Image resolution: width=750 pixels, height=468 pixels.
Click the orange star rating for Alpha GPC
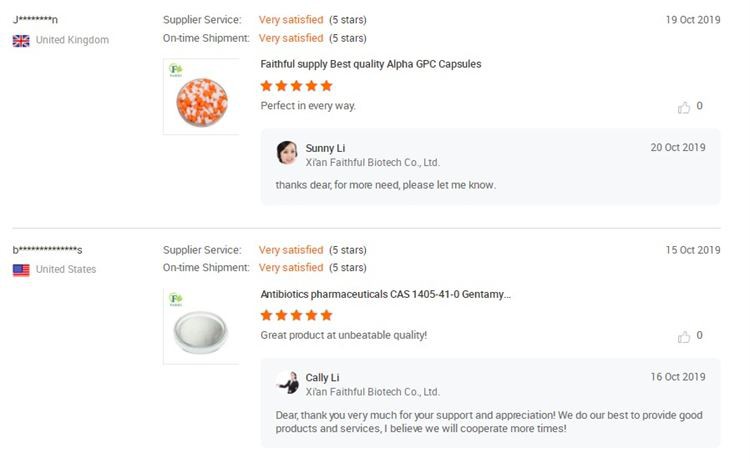click(x=296, y=86)
